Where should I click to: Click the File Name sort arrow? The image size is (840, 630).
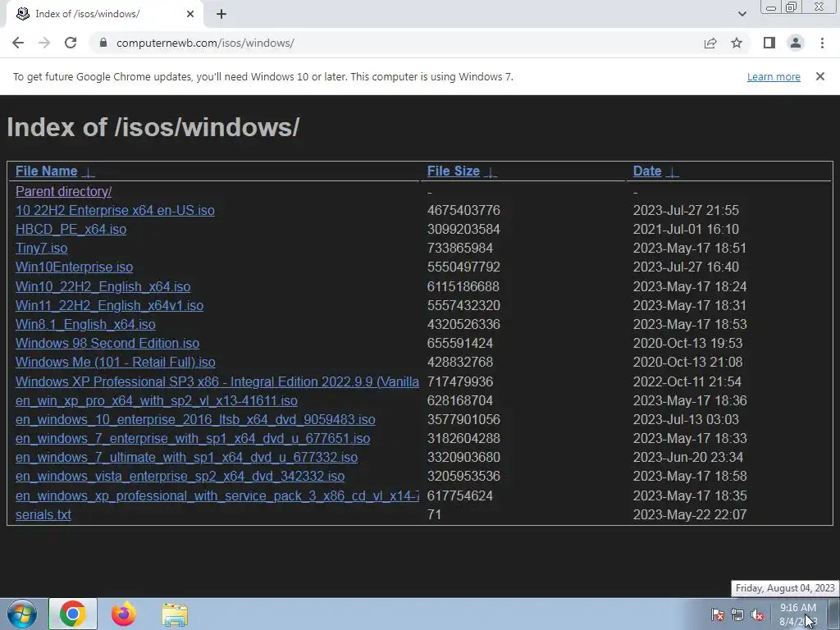tap(89, 172)
